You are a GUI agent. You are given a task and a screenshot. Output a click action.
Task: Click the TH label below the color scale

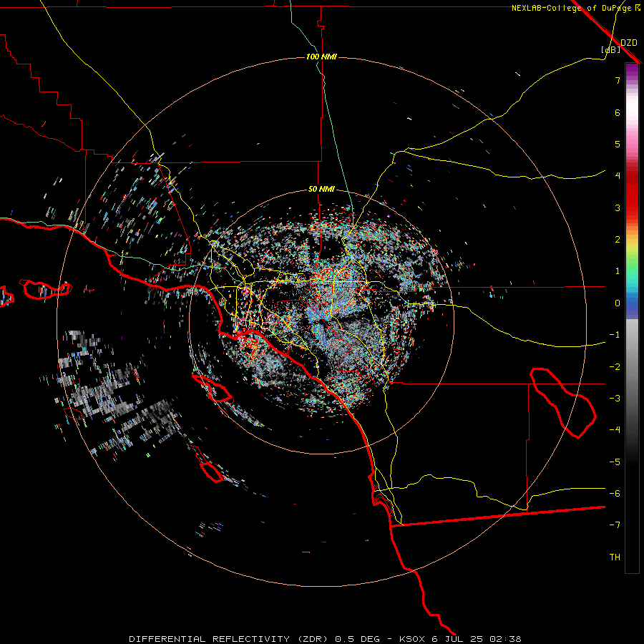[x=615, y=557]
